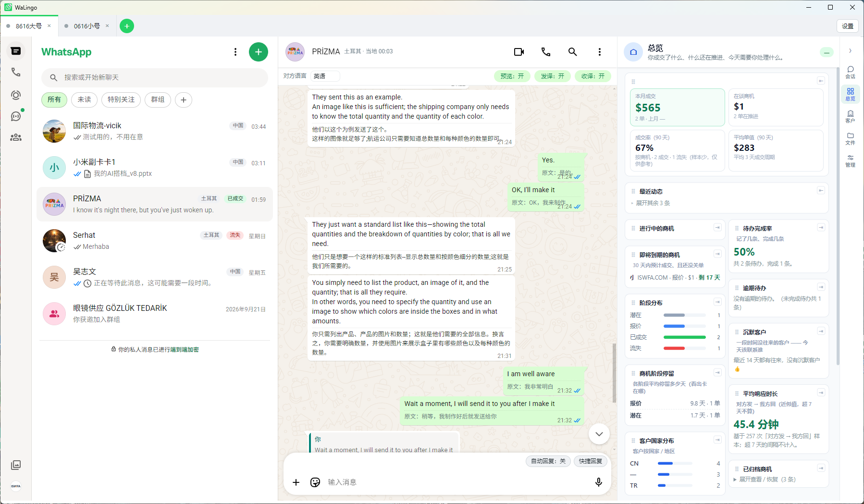Start a new chat with green plus

click(259, 52)
